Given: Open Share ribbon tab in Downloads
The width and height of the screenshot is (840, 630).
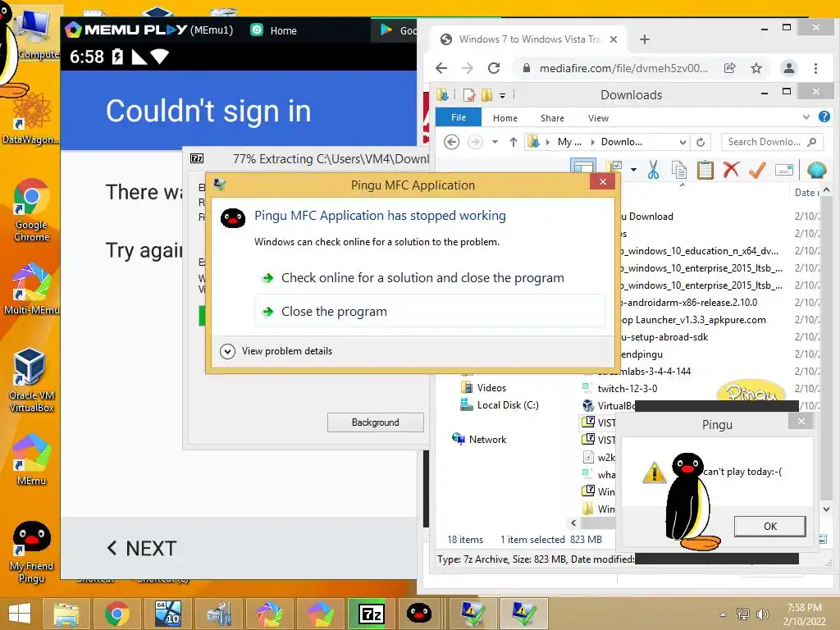Looking at the screenshot, I should coord(552,118).
